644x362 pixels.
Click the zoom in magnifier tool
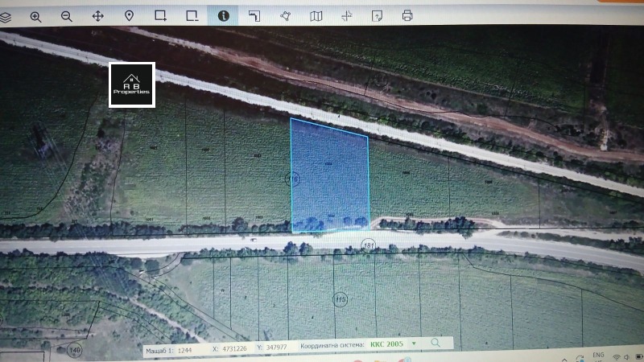pyautogui.click(x=35, y=16)
